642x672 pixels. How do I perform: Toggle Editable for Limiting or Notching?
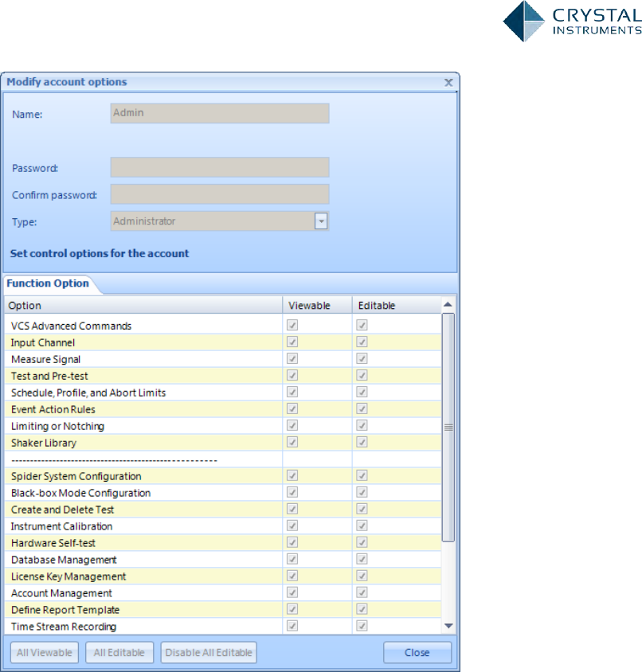click(362, 425)
